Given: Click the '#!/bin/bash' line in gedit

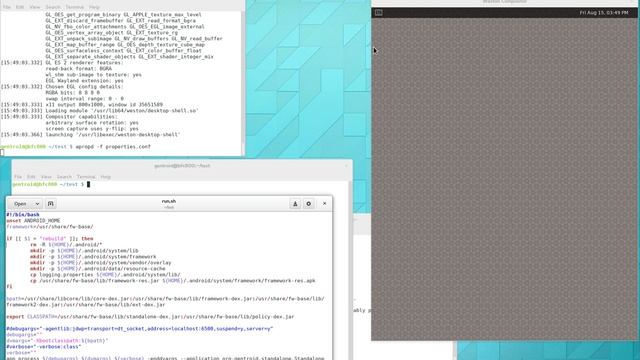Looking at the screenshot, I should coord(23,215).
